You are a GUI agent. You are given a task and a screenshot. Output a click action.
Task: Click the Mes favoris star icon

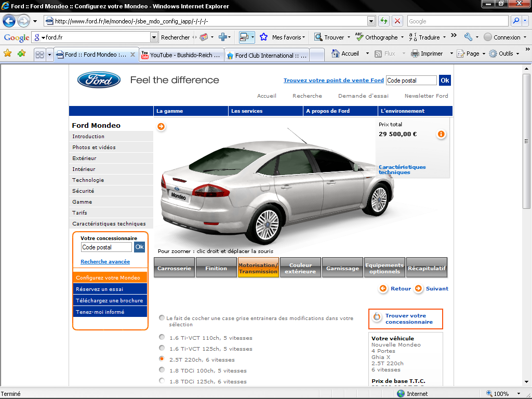pyautogui.click(x=263, y=37)
